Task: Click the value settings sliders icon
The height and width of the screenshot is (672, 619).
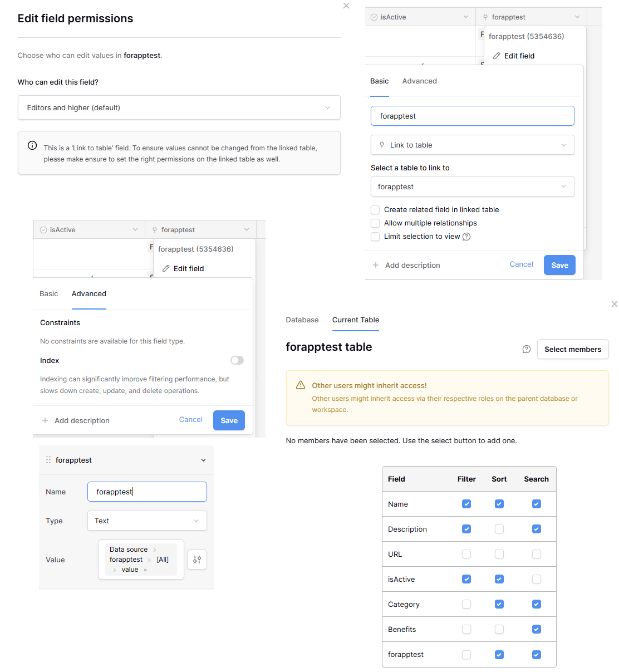Action: [197, 560]
